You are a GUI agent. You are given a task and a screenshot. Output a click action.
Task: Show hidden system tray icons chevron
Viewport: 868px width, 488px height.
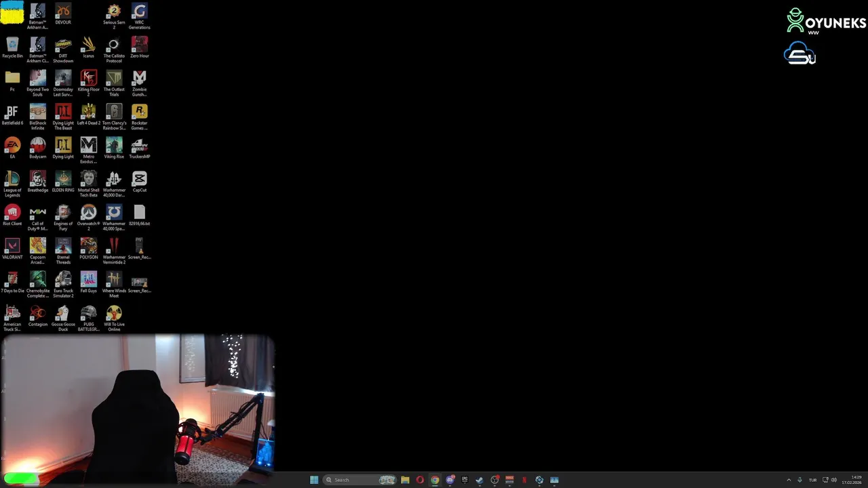pyautogui.click(x=789, y=480)
